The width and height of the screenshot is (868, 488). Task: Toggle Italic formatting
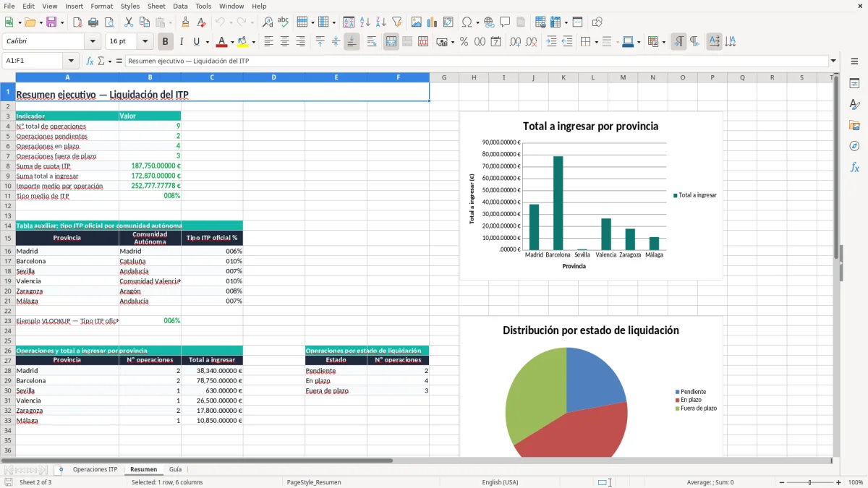coord(181,42)
